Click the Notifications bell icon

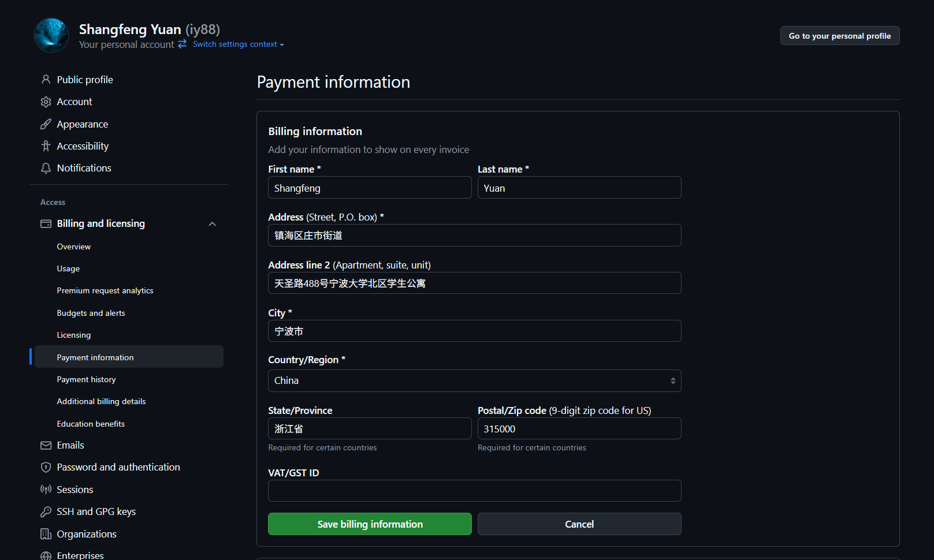[x=46, y=168]
